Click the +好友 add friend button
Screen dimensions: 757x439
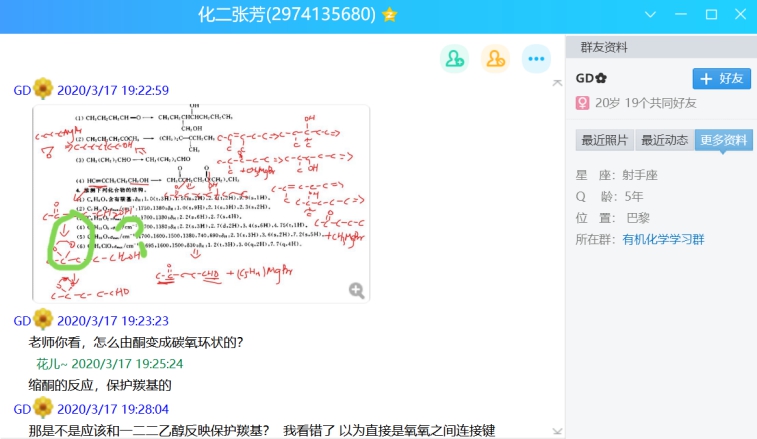point(721,78)
